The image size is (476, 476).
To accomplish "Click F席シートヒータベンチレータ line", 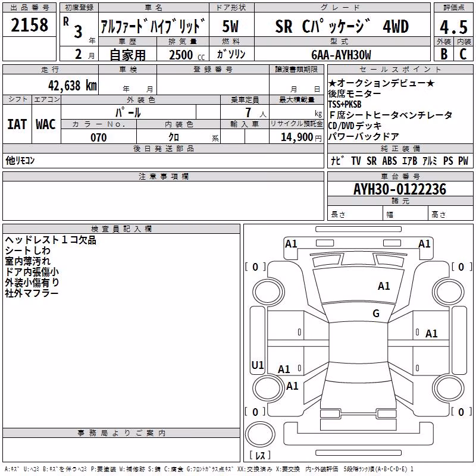I will (x=391, y=115).
